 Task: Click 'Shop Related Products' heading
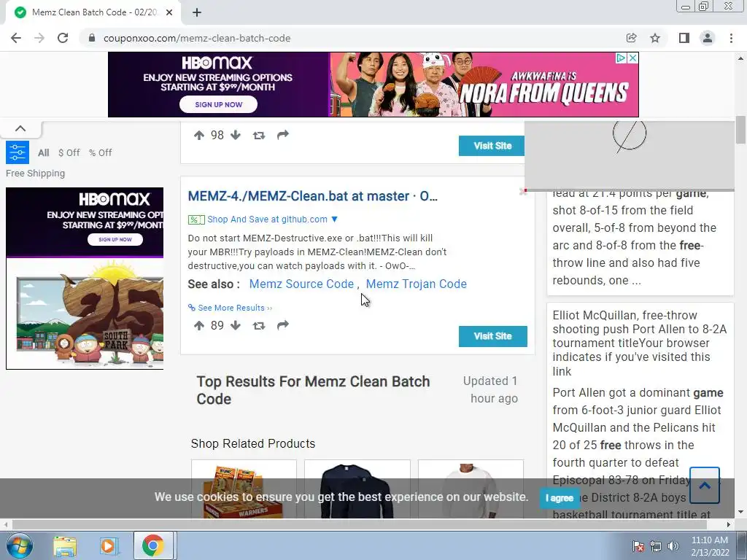pyautogui.click(x=253, y=444)
